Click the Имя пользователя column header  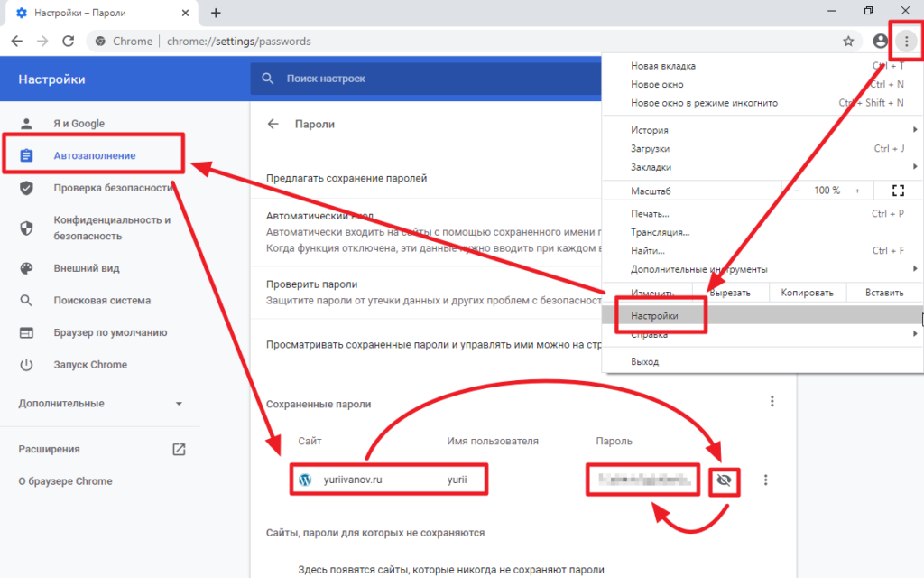pos(493,441)
